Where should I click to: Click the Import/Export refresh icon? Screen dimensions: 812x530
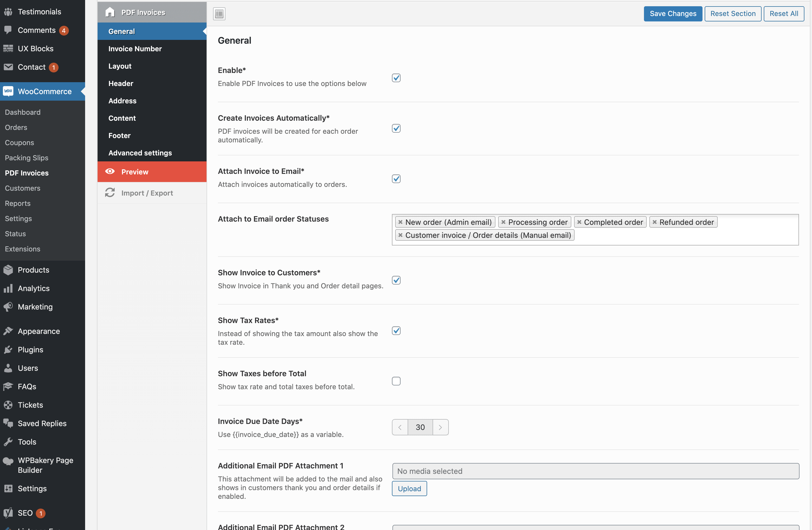109,193
